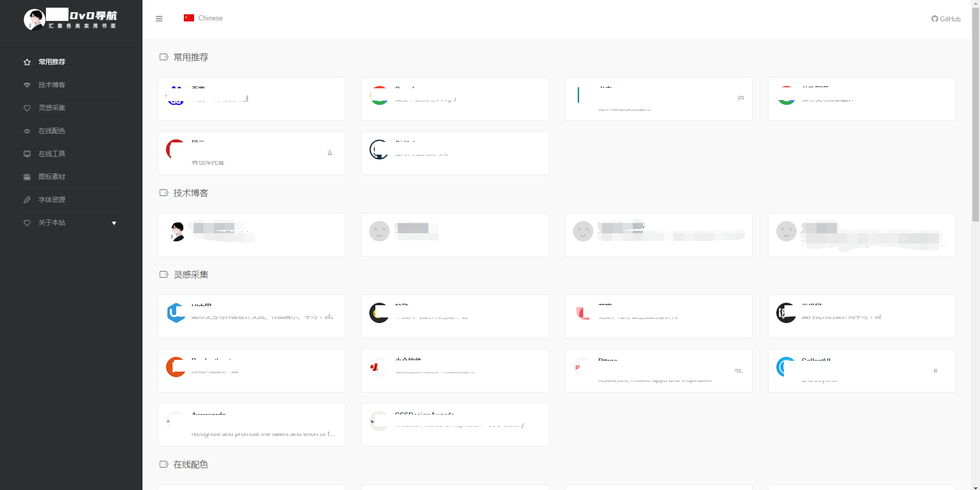Toggle the sidebar with the hamburger icon
Screen dimensions: 980x490
[159, 18]
